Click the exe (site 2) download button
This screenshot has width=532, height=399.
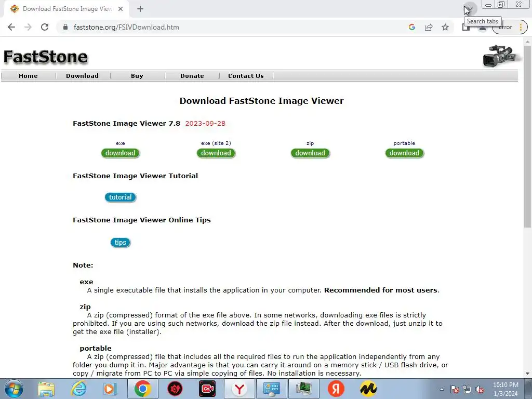coord(216,153)
